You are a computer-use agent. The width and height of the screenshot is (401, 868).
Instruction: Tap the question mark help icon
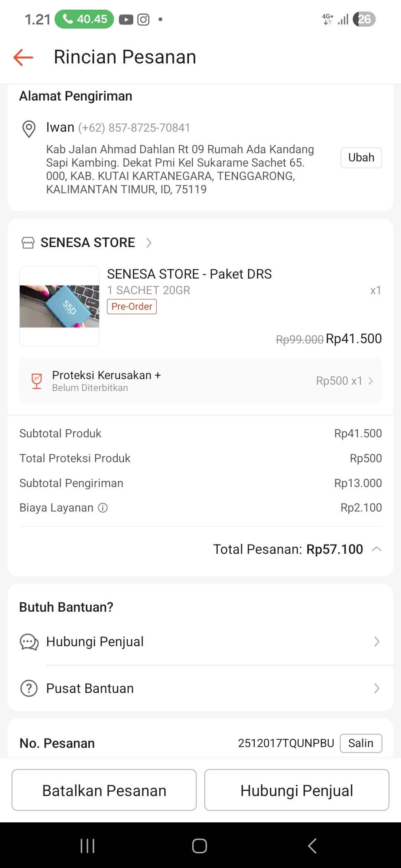pyautogui.click(x=29, y=688)
